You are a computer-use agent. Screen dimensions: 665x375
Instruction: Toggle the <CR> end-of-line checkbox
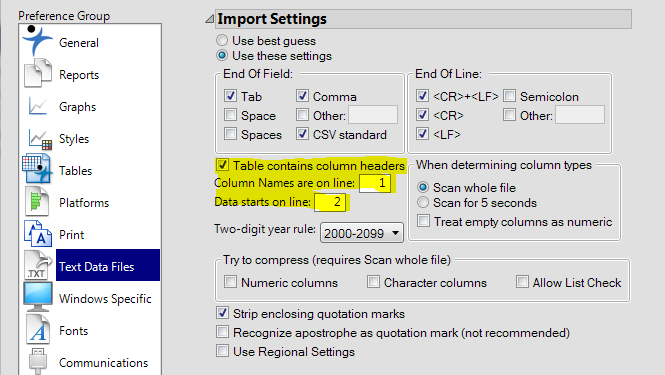pos(422,115)
